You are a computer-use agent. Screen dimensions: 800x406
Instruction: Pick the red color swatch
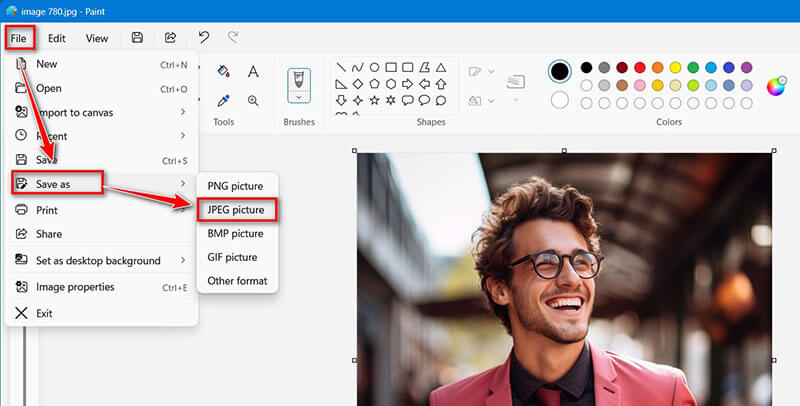[x=640, y=67]
